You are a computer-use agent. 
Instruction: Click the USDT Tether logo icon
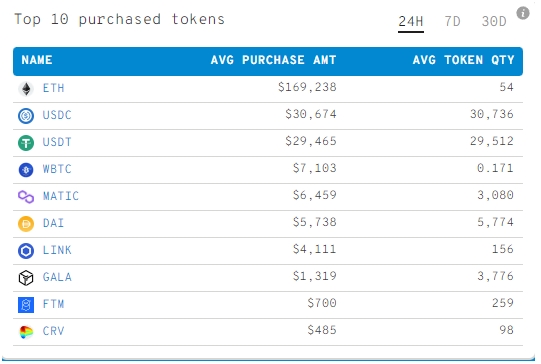coord(26,142)
